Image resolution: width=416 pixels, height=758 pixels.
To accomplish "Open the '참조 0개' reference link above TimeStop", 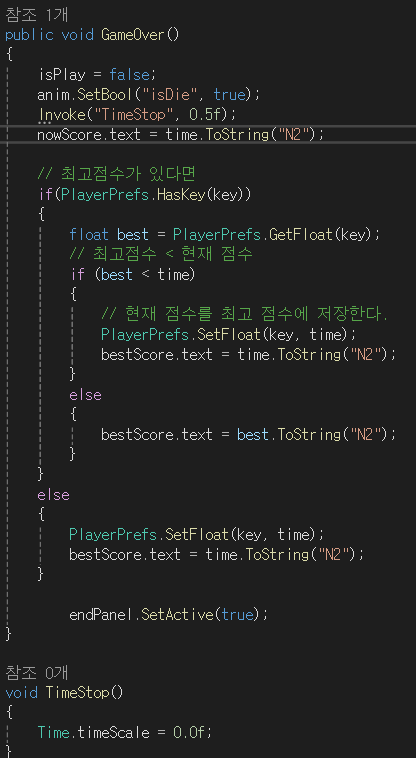I will [x=37, y=672].
